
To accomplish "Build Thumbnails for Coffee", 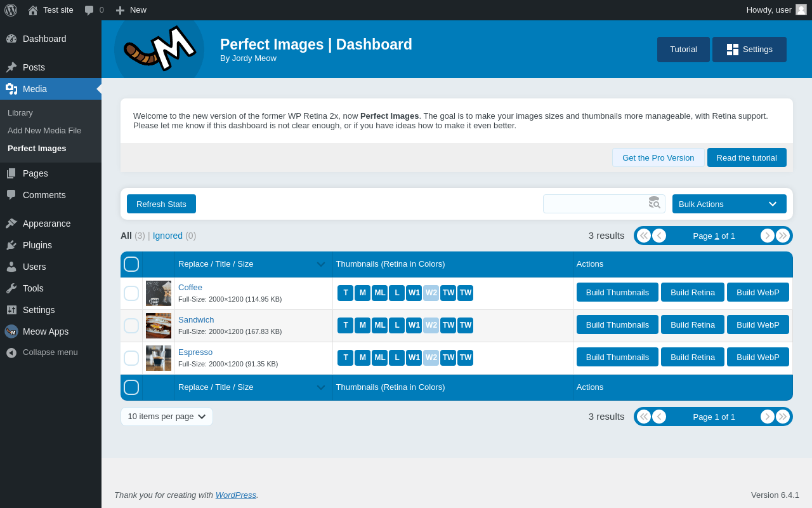I will click(x=617, y=292).
